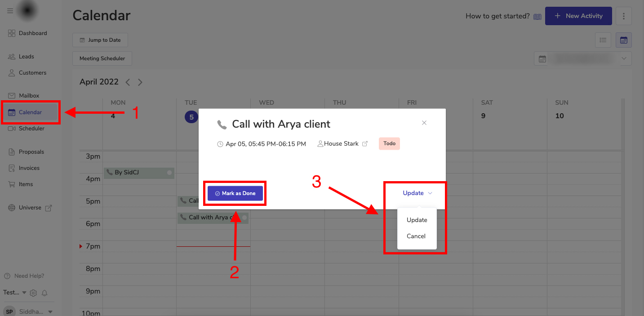The height and width of the screenshot is (316, 644).
Task: Switch to calendar grid view icon
Action: tap(624, 40)
